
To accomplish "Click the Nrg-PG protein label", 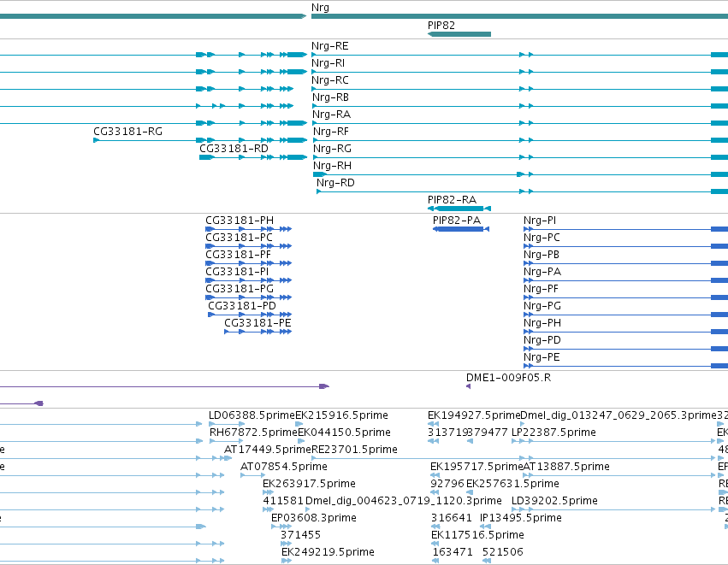I will 542,306.
